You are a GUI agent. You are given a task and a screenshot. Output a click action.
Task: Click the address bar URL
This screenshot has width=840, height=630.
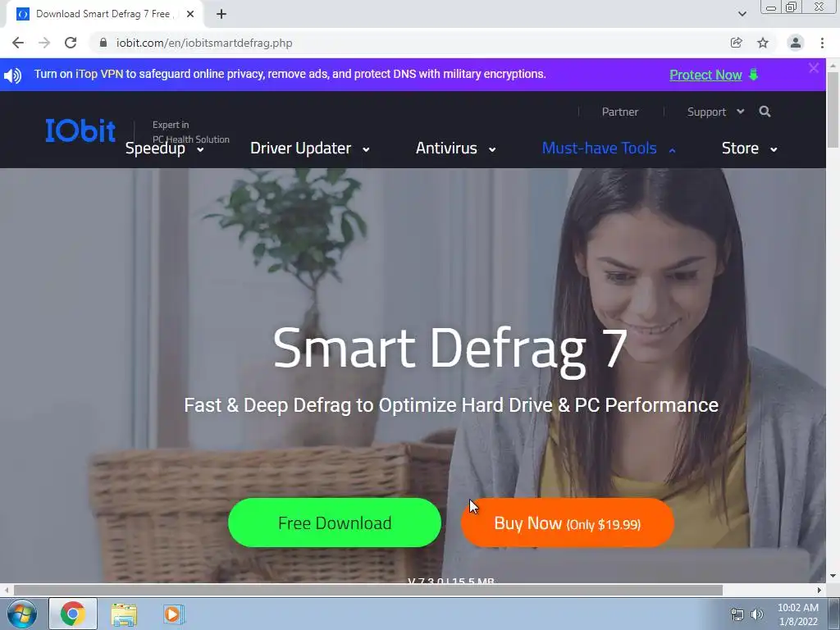pos(204,43)
